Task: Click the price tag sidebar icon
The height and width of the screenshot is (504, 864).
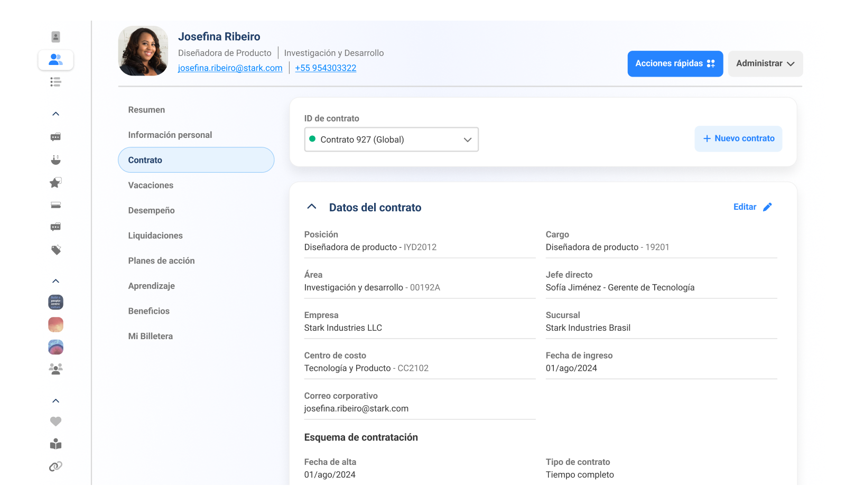Action: pos(55,250)
